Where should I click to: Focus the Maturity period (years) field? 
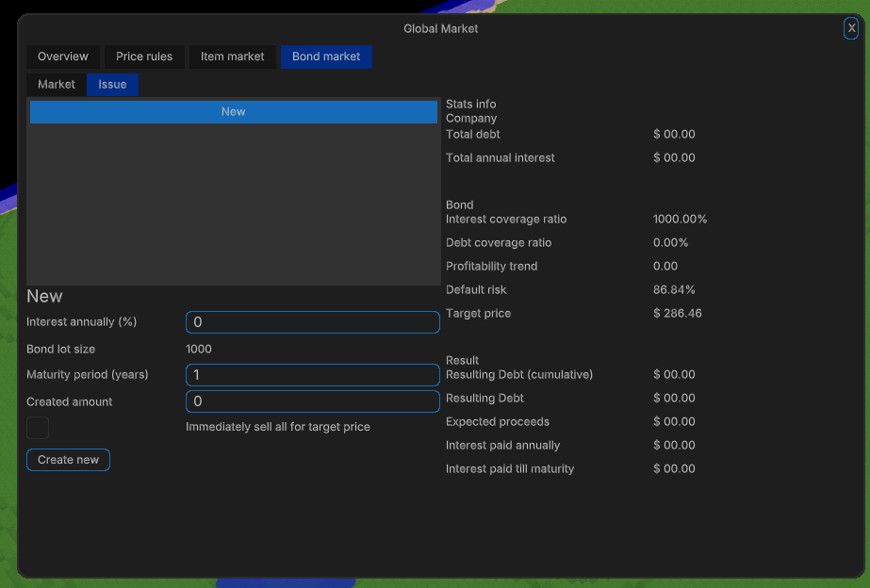coord(312,375)
